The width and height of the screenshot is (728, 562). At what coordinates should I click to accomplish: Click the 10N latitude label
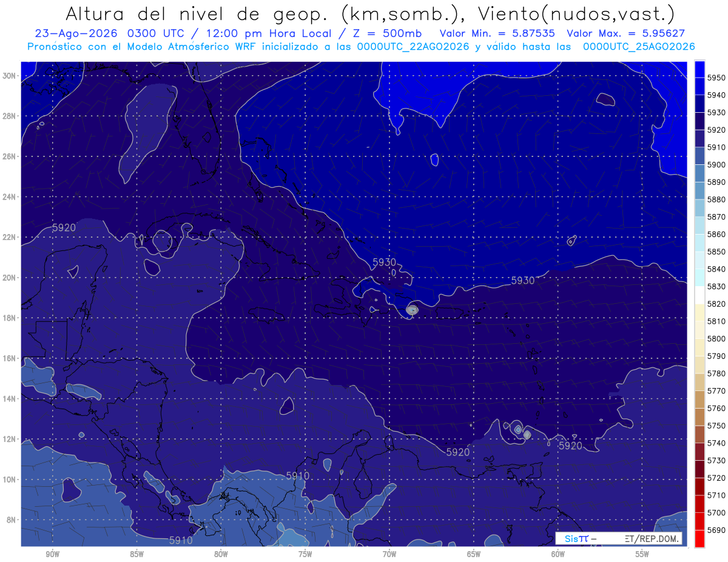(x=10, y=480)
